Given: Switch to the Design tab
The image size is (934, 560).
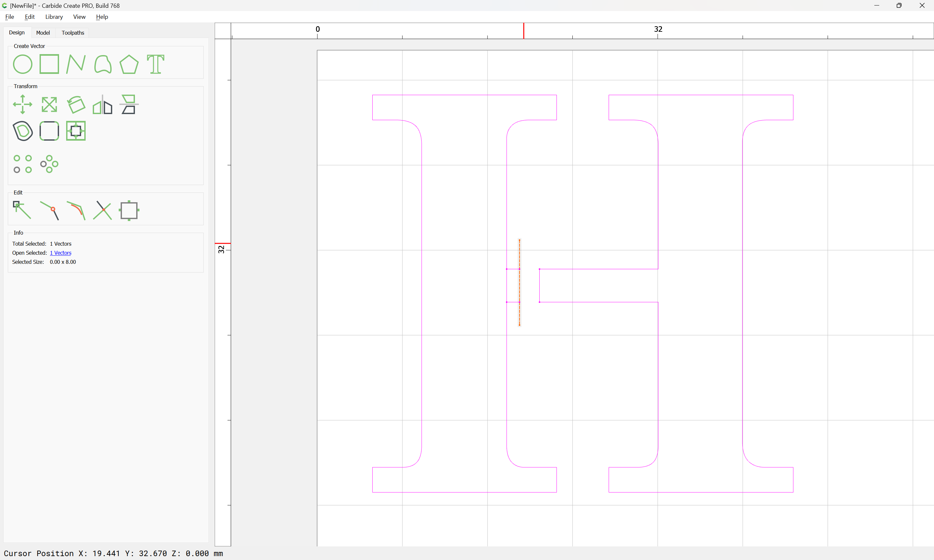Looking at the screenshot, I should tap(17, 32).
